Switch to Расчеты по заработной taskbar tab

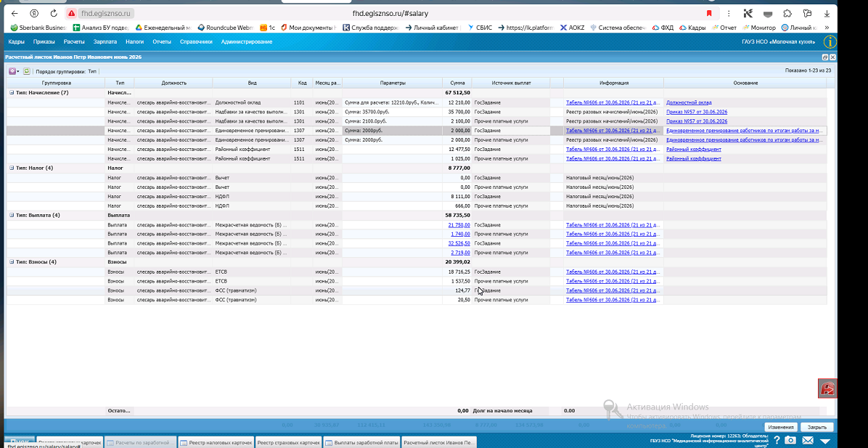141,442
